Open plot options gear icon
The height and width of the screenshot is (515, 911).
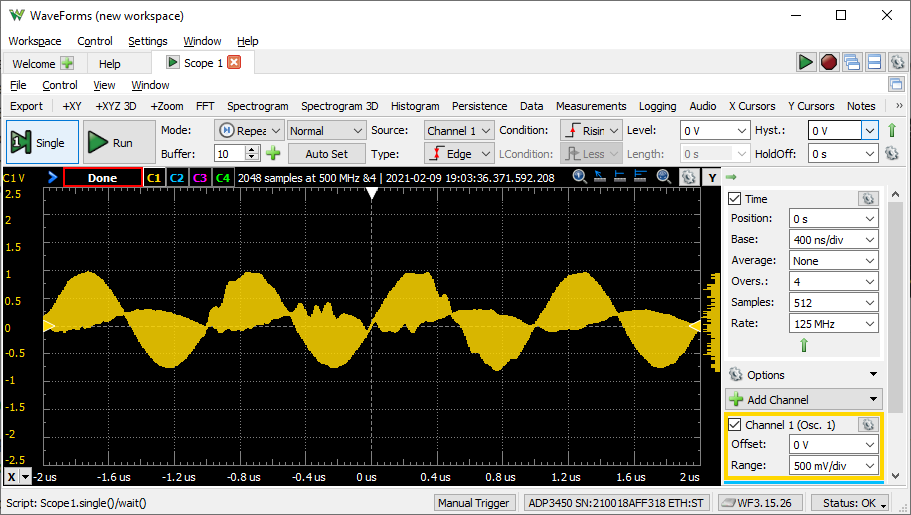(x=688, y=177)
